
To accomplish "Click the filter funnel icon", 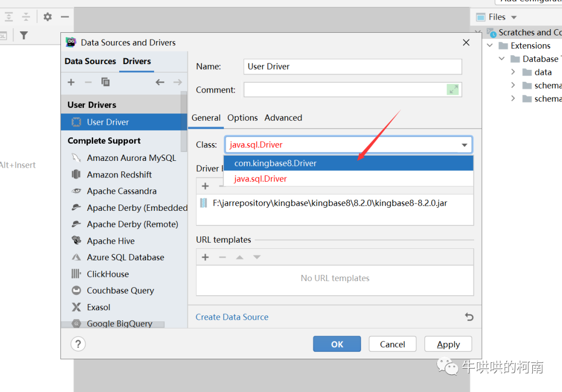I will coord(23,35).
